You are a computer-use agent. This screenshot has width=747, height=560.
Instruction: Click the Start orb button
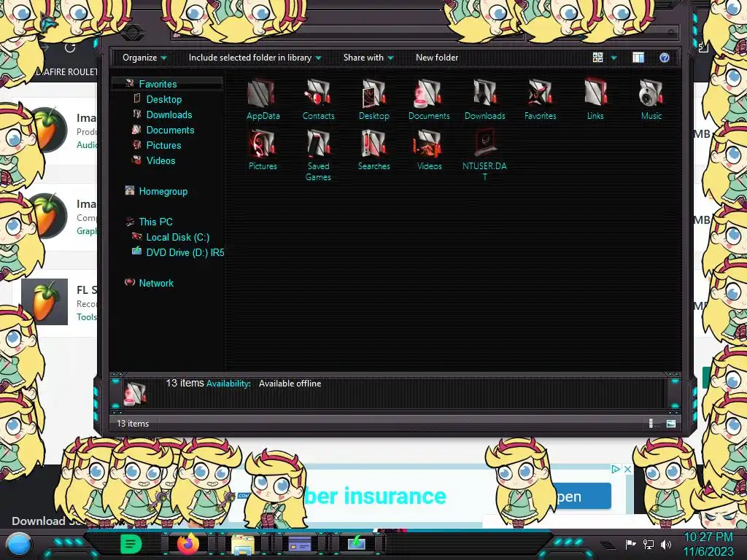tap(18, 545)
